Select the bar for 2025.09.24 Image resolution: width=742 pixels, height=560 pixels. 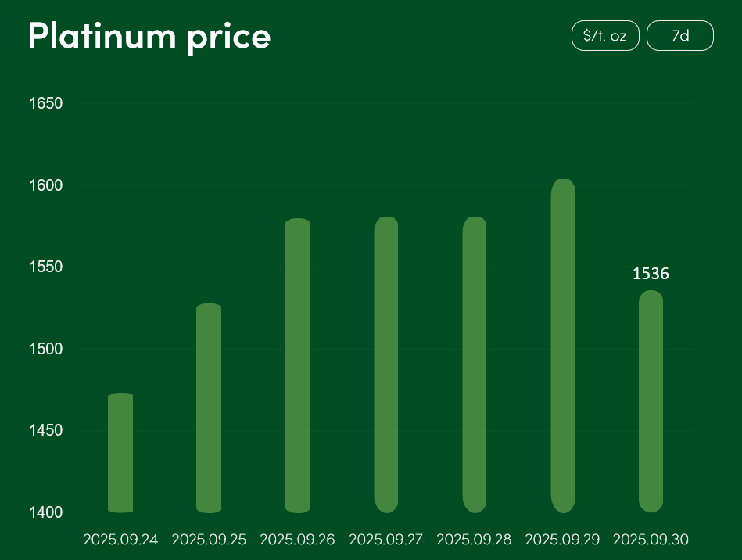[120, 453]
